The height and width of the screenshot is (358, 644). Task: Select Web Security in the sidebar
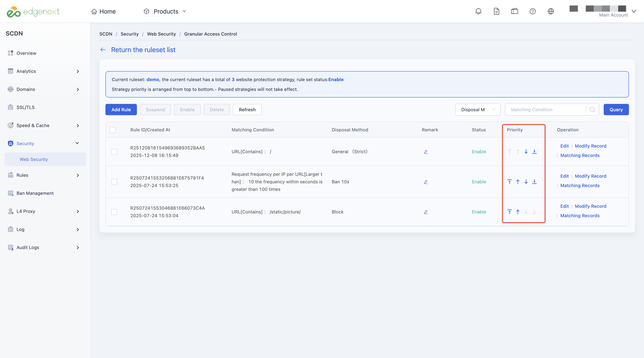(45, 159)
